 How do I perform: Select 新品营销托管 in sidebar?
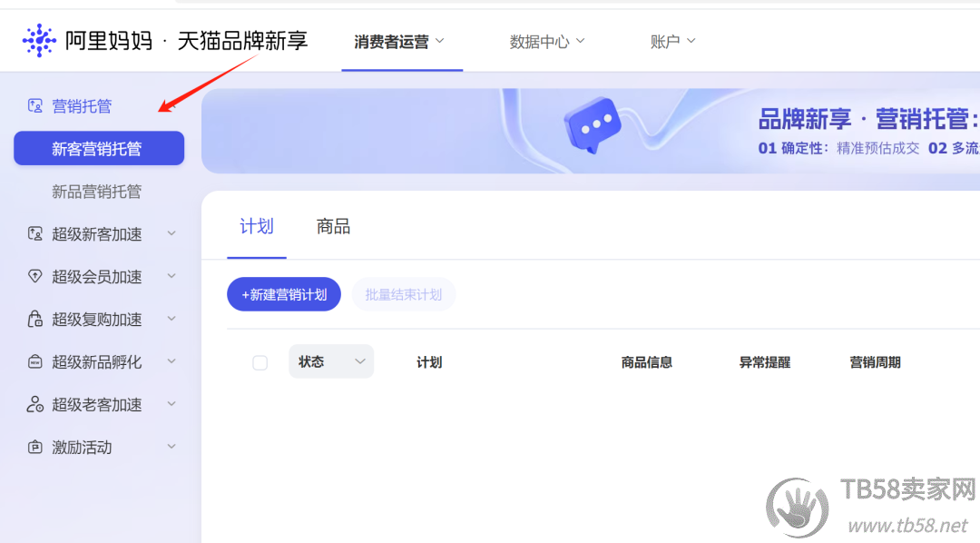point(96,192)
